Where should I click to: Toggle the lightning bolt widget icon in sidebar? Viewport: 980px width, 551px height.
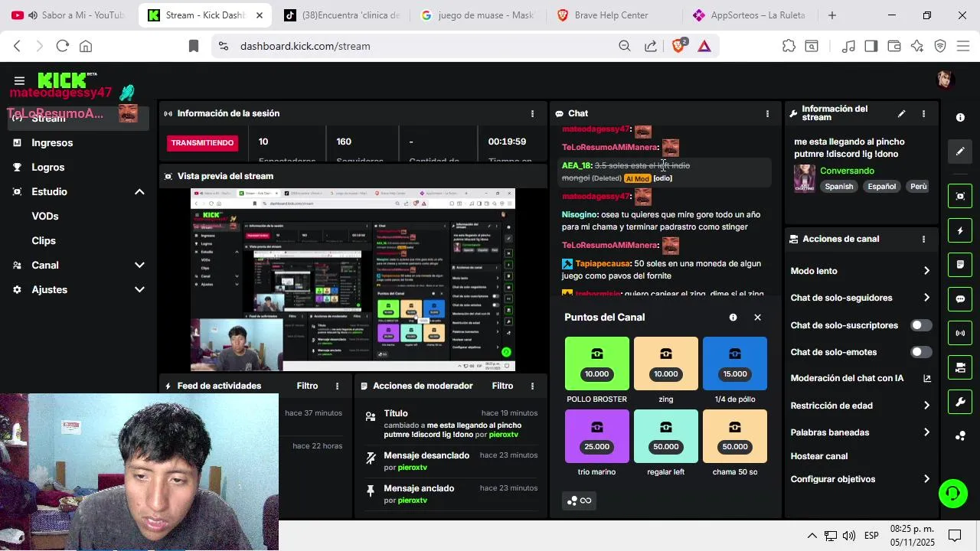[960, 230]
